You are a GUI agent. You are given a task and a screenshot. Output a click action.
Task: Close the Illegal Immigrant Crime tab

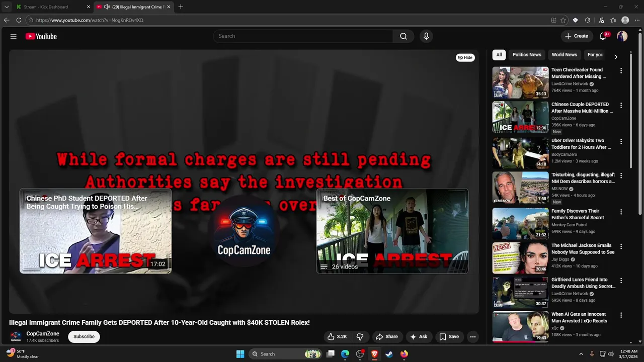coord(169,7)
